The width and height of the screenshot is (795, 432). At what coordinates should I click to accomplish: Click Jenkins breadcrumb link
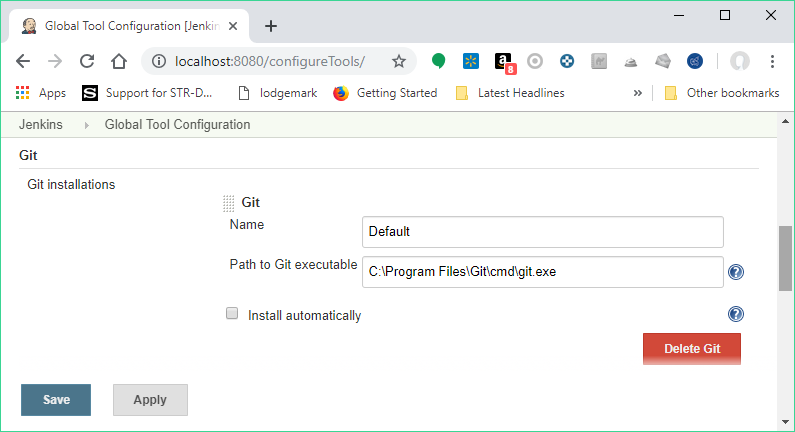click(41, 125)
